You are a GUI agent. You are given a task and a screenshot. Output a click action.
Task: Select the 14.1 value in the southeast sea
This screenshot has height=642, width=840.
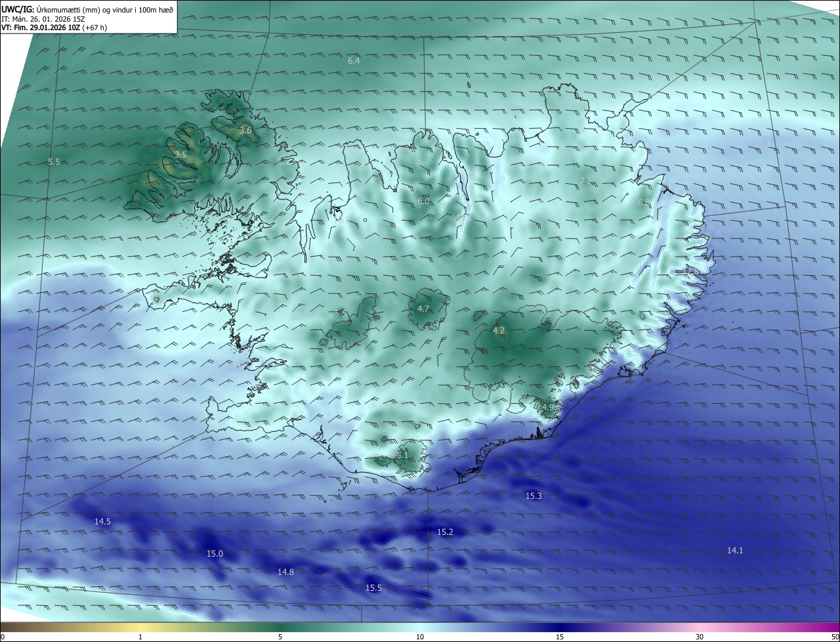click(735, 551)
